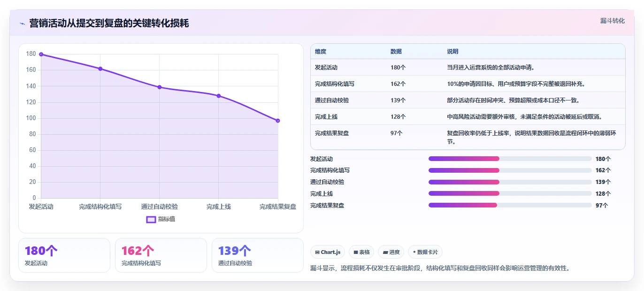The height and width of the screenshot is (291, 644).
Task: Click the 数据卡片 tag chip
Action: coord(425,252)
